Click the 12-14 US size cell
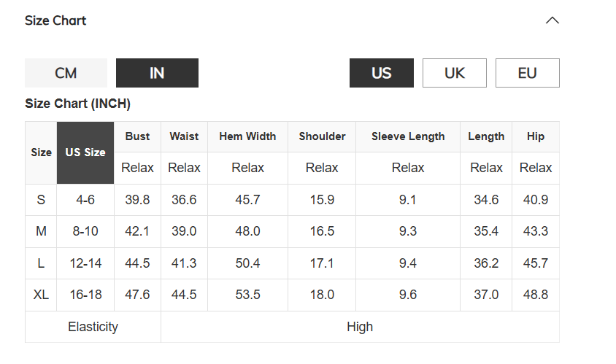This screenshot has width=616, height=364. point(85,263)
